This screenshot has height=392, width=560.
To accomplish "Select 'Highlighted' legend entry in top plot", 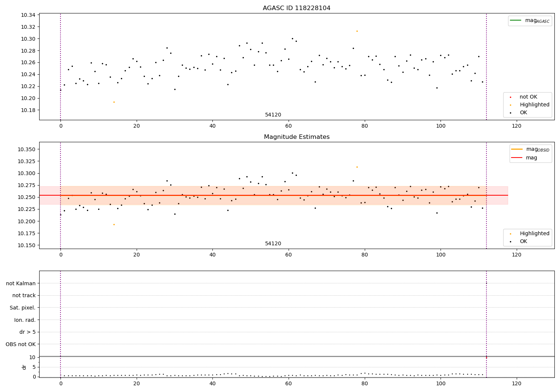I will pyautogui.click(x=535, y=105).
